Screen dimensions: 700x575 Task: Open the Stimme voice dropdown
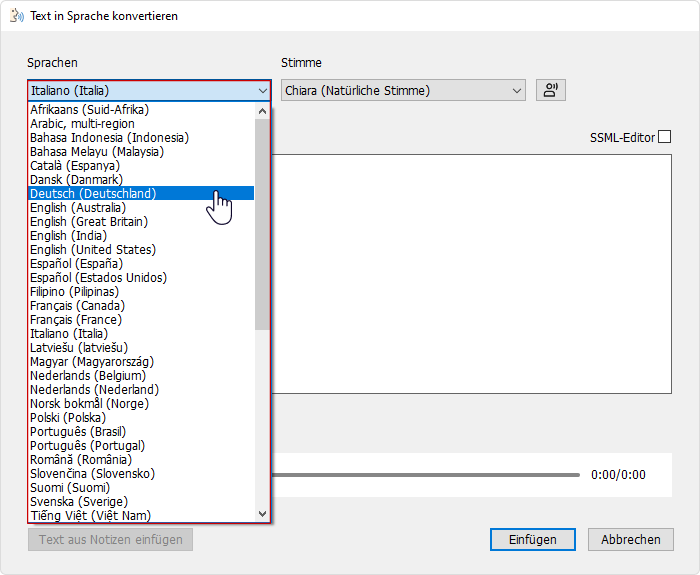click(403, 91)
